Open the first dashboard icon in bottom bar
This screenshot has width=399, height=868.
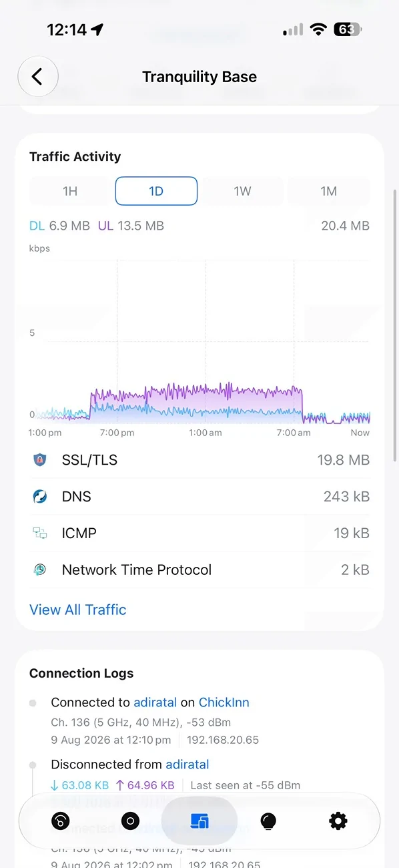pyautogui.click(x=61, y=821)
